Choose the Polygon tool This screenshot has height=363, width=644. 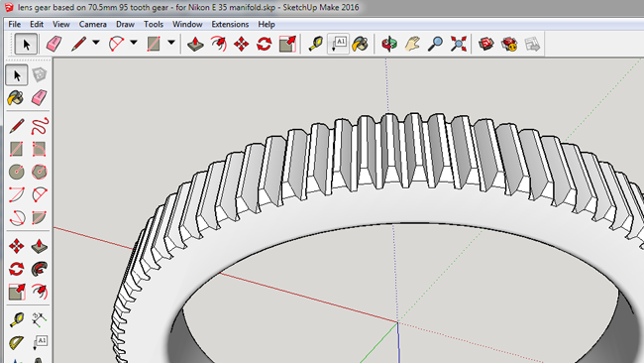tap(40, 172)
